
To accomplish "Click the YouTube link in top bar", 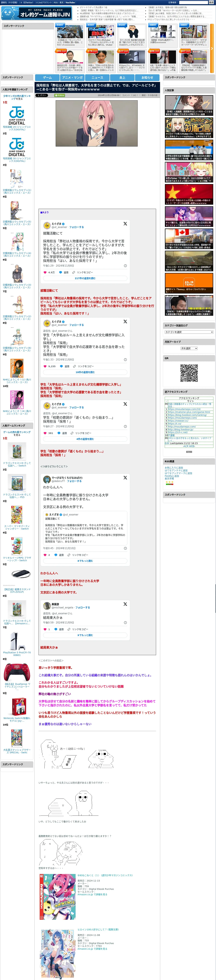I will [x=70, y=2].
